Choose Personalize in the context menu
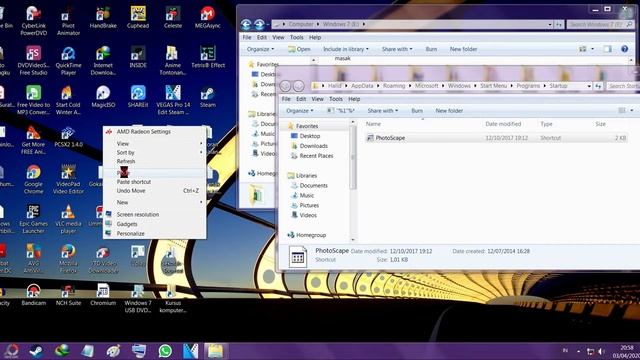The height and width of the screenshot is (360, 640). [x=154, y=233]
